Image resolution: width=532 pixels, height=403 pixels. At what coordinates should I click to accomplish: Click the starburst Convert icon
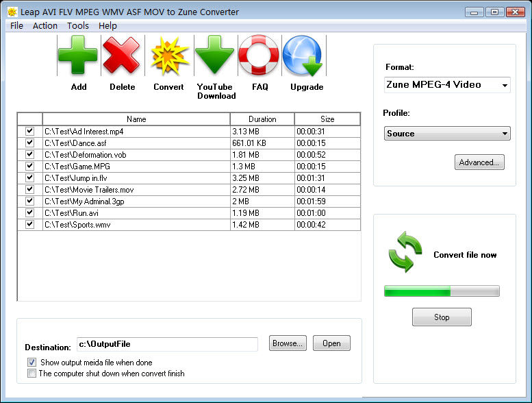[x=168, y=56]
